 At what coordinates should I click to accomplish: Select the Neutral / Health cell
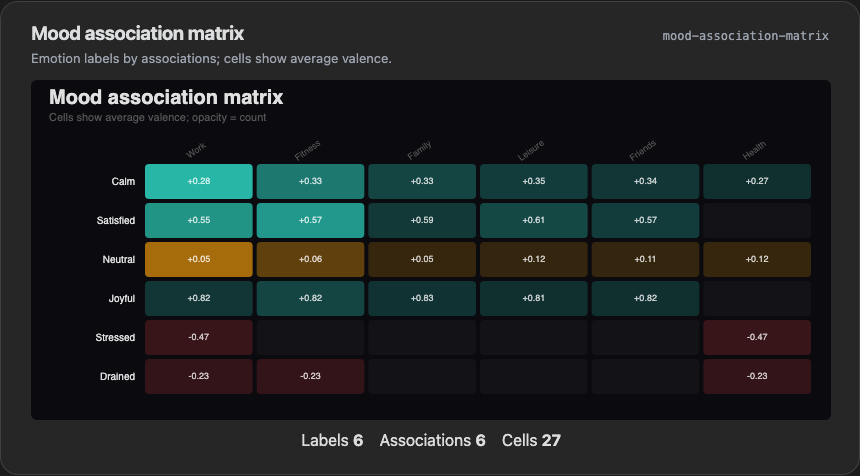click(757, 259)
